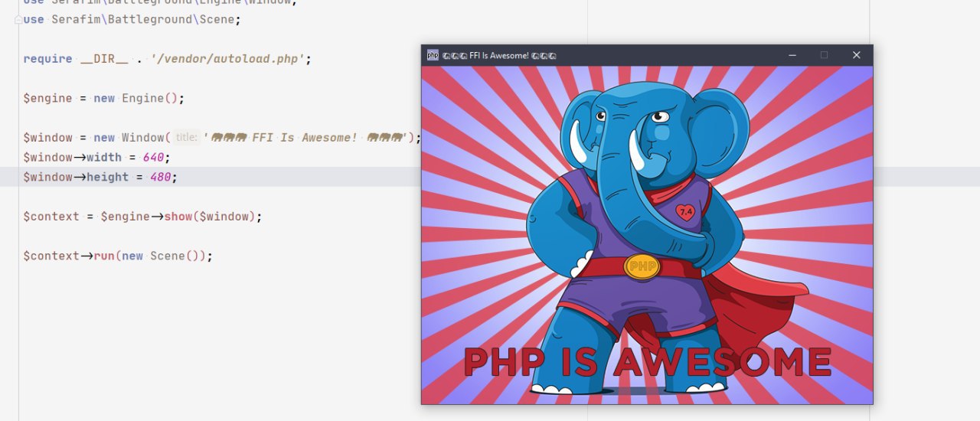This screenshot has height=421, width=980.
Task: Click the 7.4 heart badge on elephant
Action: 685,212
